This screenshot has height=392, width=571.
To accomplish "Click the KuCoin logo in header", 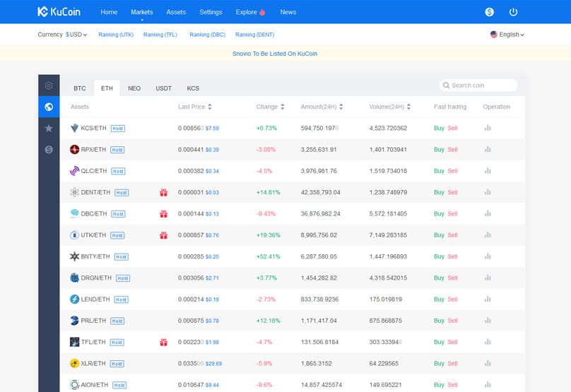I will pyautogui.click(x=58, y=12).
